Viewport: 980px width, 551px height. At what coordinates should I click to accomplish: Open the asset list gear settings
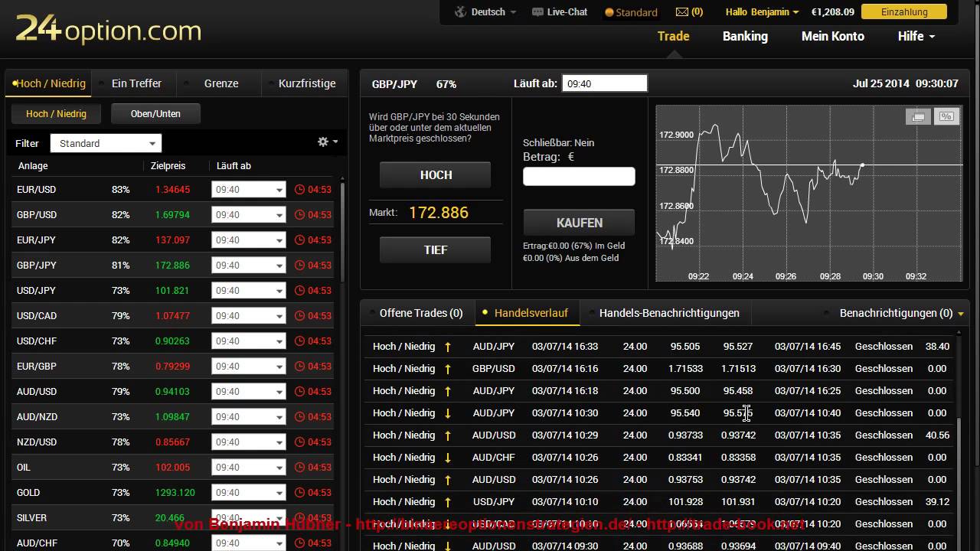pyautogui.click(x=323, y=142)
